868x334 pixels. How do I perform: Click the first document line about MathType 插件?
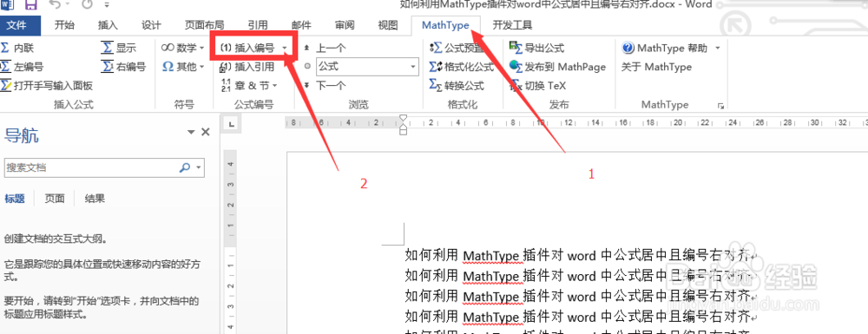579,255
